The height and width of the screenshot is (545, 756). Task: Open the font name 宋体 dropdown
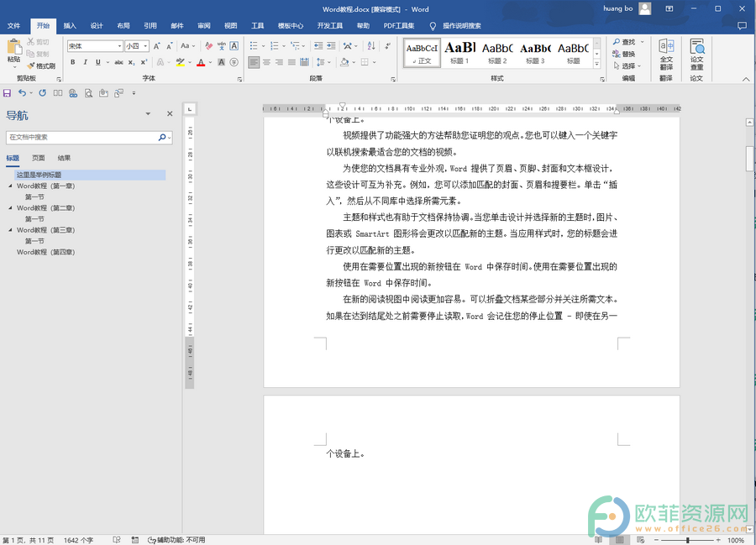(x=119, y=46)
